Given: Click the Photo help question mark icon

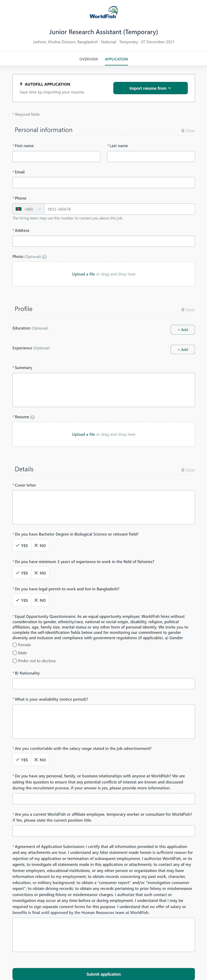Looking at the screenshot, I should pos(45,257).
